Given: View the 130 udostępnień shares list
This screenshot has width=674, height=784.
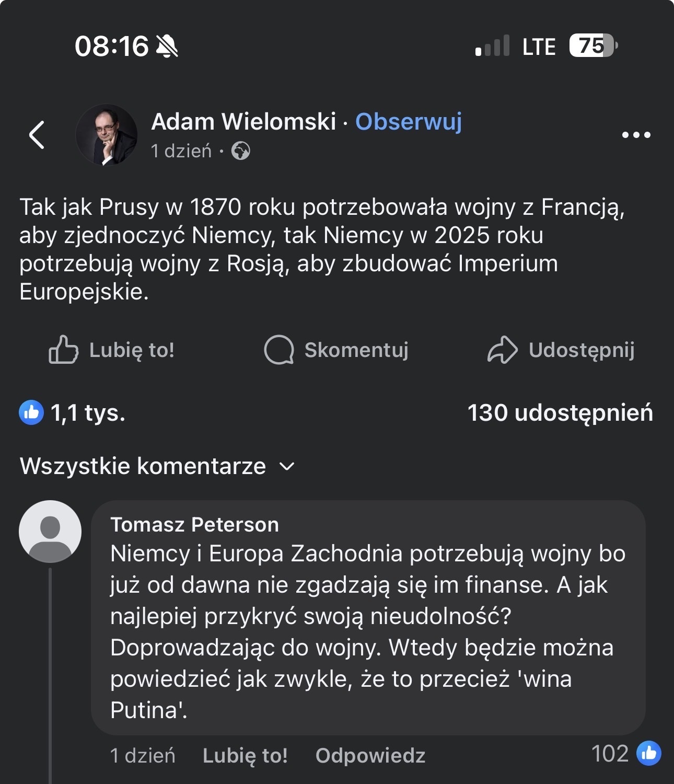Looking at the screenshot, I should coord(560,412).
